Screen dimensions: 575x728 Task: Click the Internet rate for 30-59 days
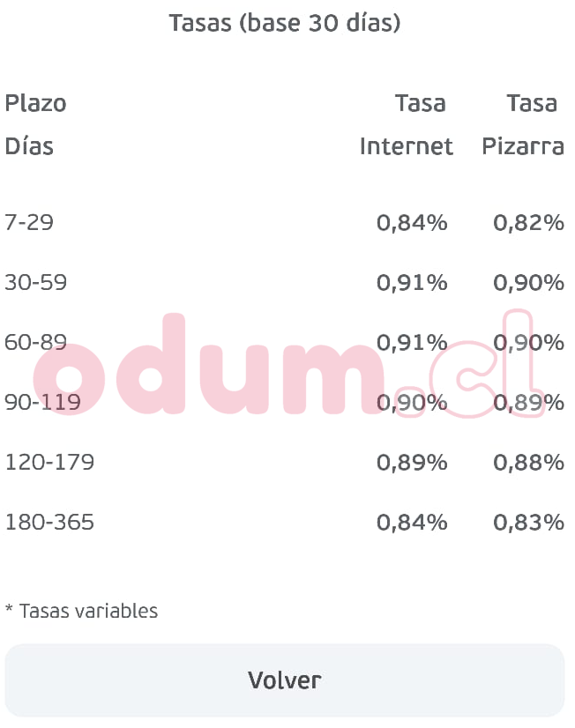point(412,283)
